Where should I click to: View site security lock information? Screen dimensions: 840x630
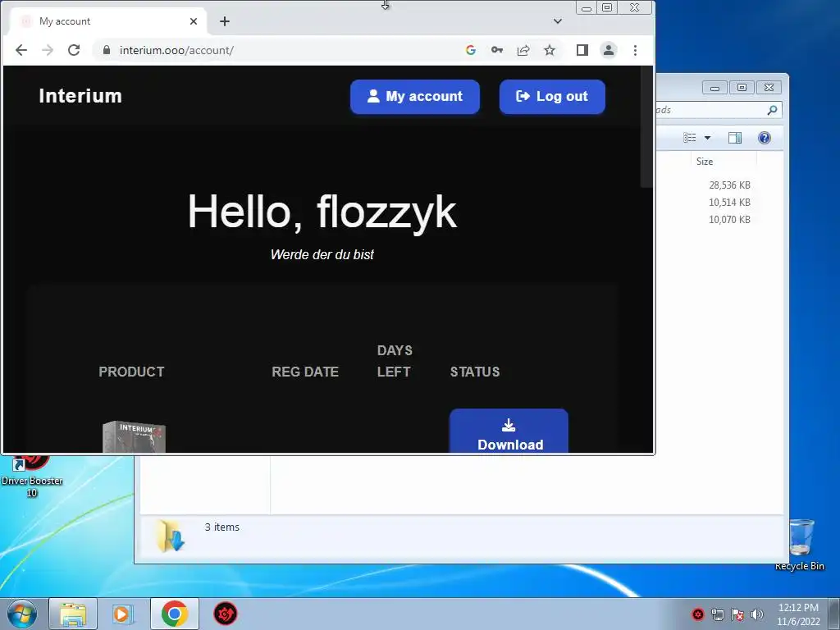click(x=107, y=50)
